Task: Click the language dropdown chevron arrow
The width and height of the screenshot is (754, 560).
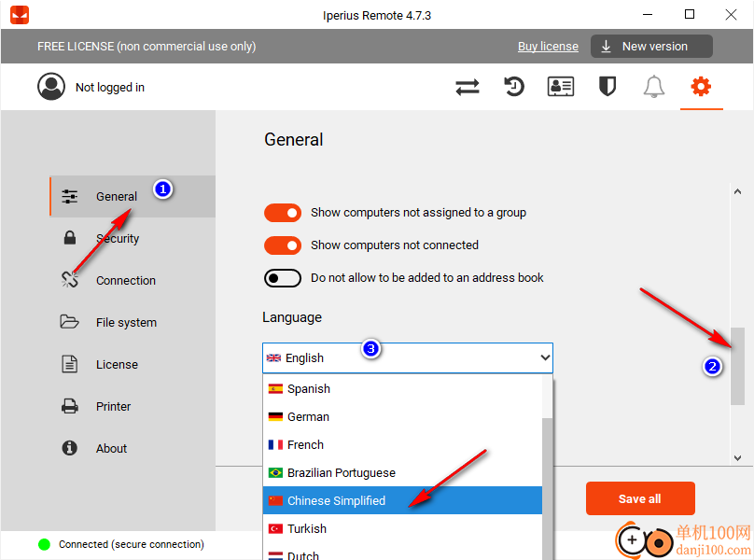Action: pyautogui.click(x=545, y=357)
